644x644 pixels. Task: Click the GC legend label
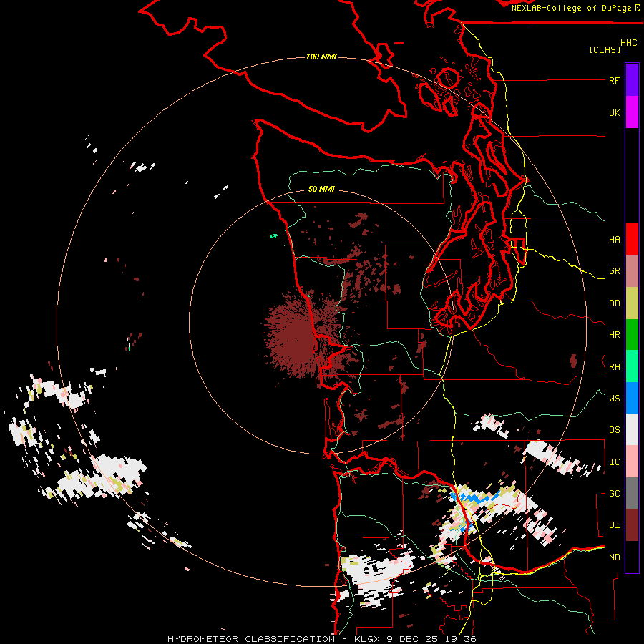coord(614,494)
